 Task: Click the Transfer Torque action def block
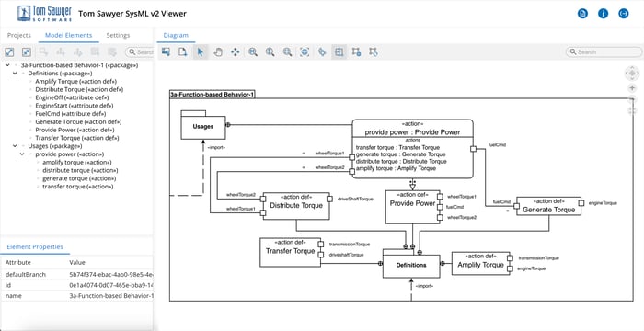pyautogui.click(x=291, y=252)
